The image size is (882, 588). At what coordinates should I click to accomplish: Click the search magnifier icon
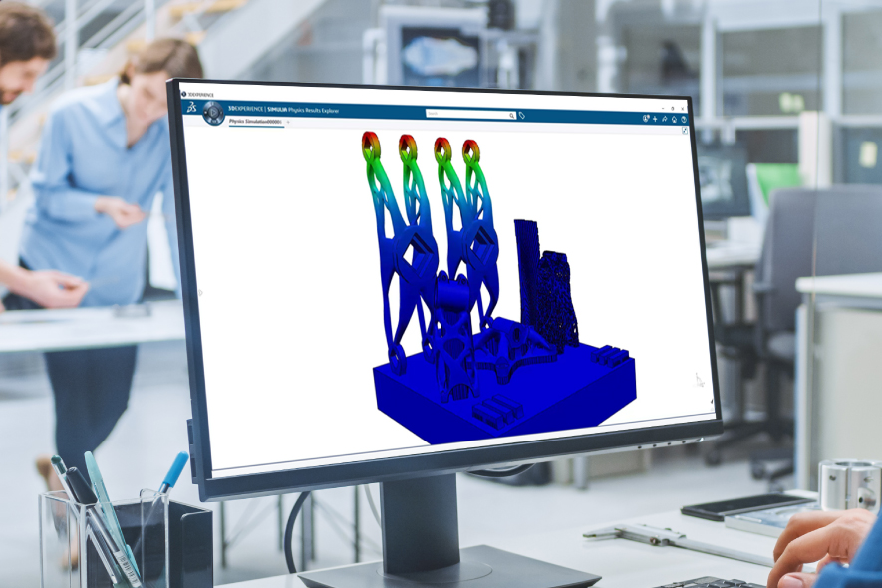[512, 116]
